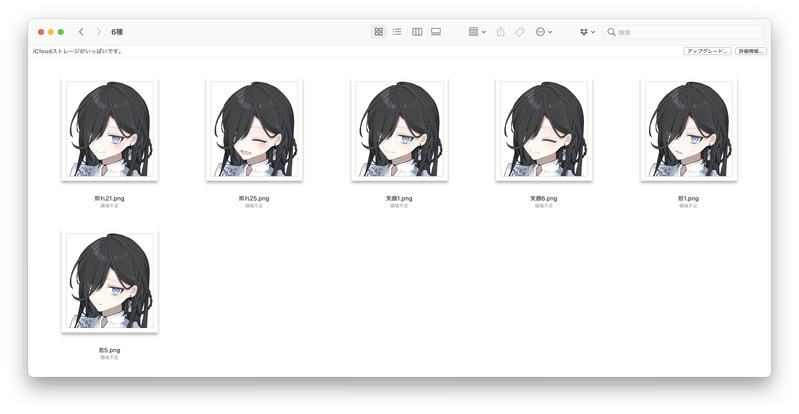The image size is (799, 414).
Task: Select the 笑顔6.png thumbnail
Action: coord(544,130)
